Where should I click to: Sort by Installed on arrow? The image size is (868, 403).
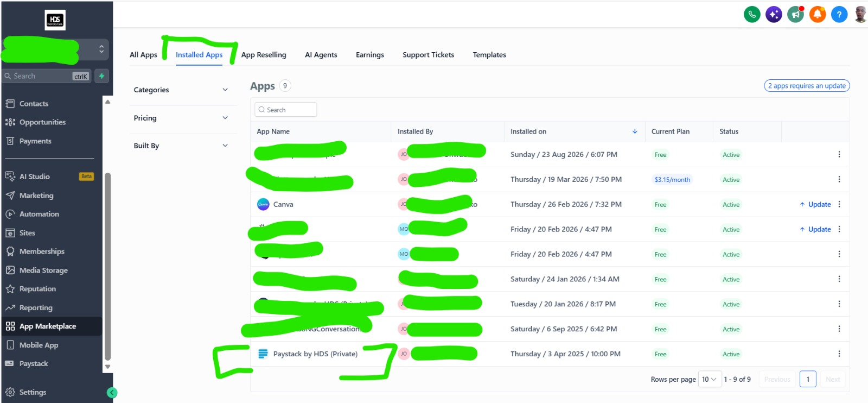pyautogui.click(x=635, y=131)
